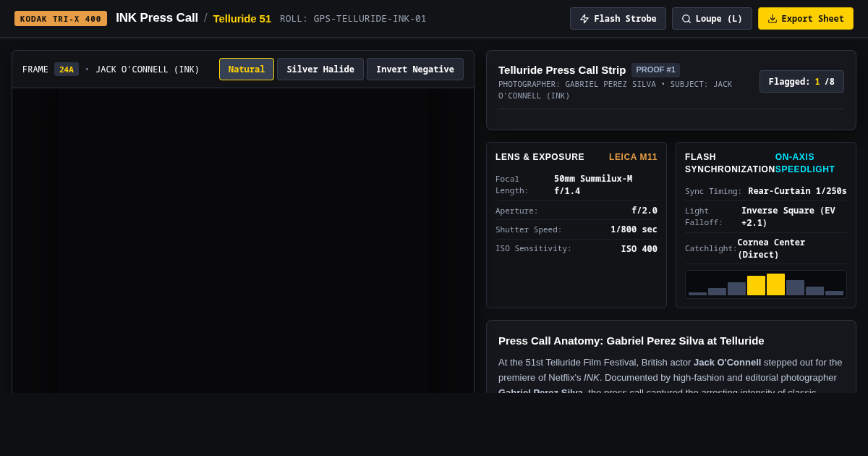This screenshot has height=456, width=868.
Task: Click the lightning bolt Flash Strobe icon
Action: pyautogui.click(x=584, y=19)
